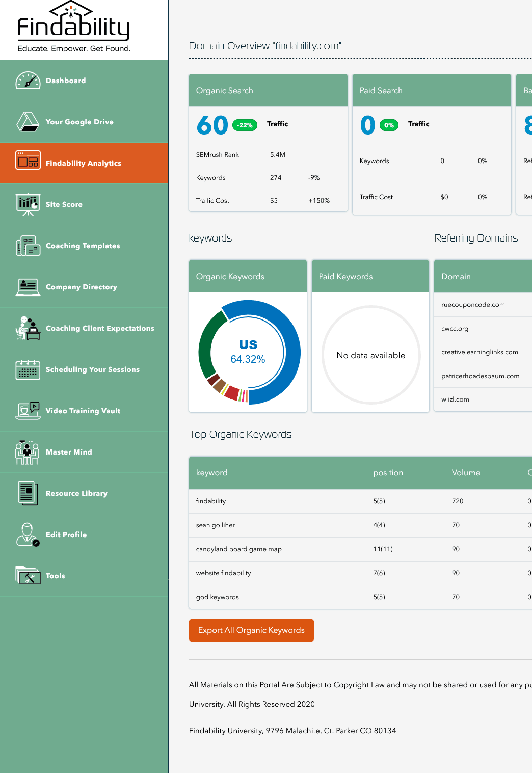Click the 0% paid traffic badge
532x773 pixels.
coord(389,125)
